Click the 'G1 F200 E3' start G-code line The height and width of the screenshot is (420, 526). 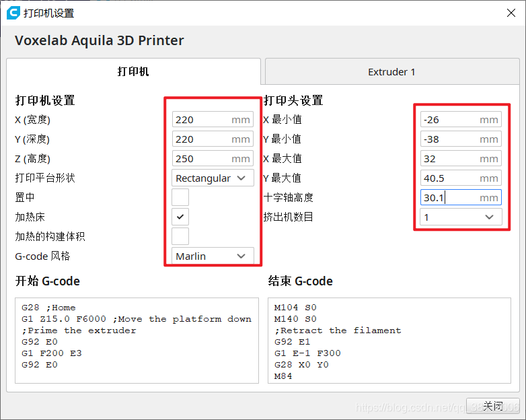(x=52, y=353)
